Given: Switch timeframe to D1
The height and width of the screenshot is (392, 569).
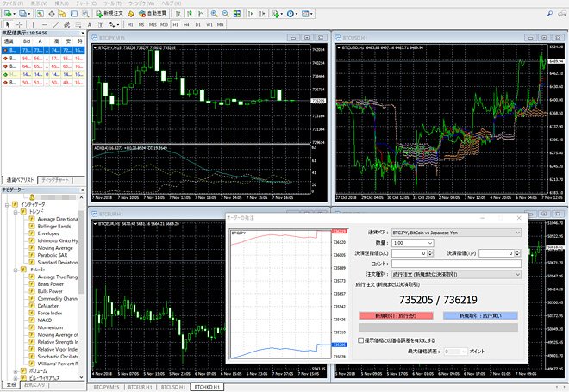Looking at the screenshot, I should tap(197, 25).
